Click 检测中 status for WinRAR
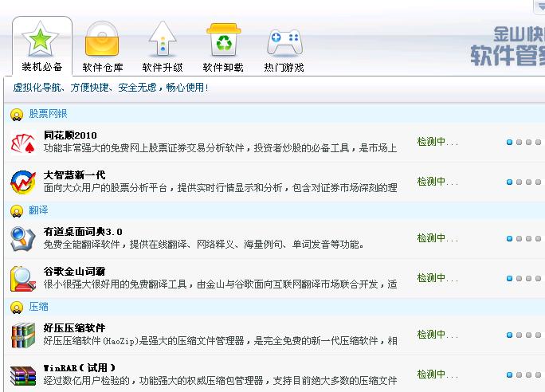This screenshot has width=545, height=392. point(437,374)
